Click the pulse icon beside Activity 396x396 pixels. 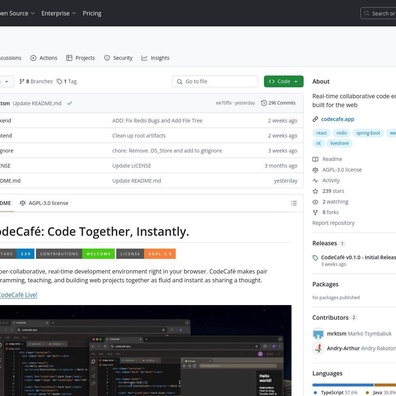pos(315,180)
